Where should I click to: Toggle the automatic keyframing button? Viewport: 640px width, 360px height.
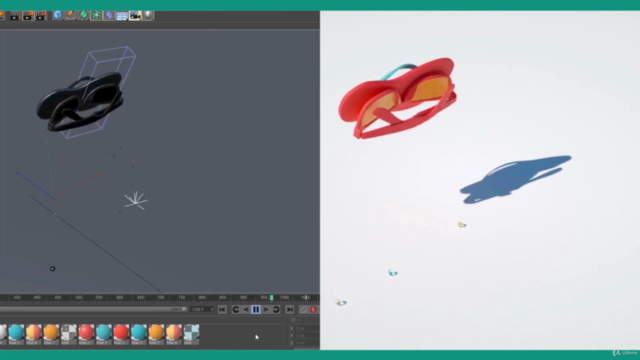[302, 310]
